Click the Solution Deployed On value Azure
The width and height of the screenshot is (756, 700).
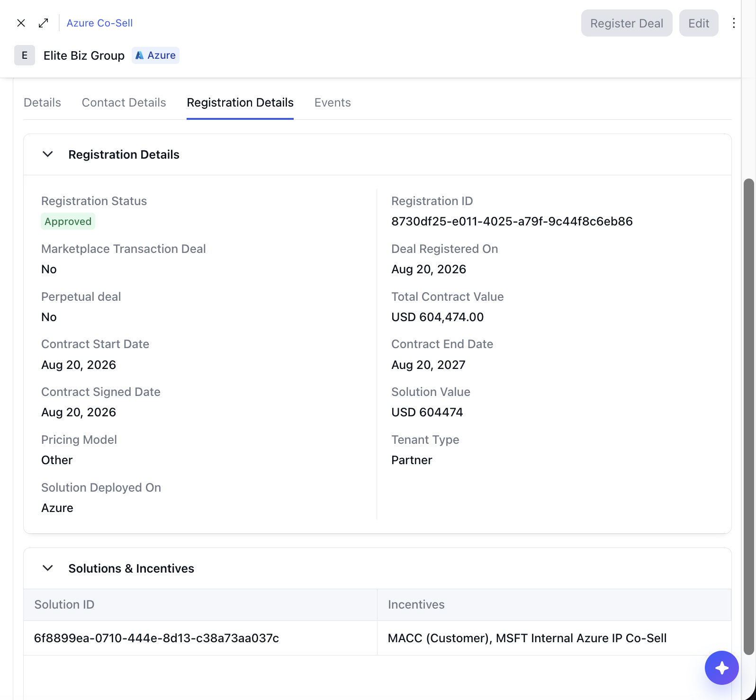tap(57, 508)
